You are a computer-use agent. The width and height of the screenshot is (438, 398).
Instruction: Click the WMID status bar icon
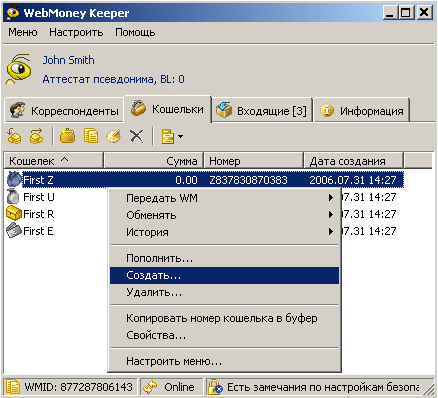pyautogui.click(x=13, y=387)
